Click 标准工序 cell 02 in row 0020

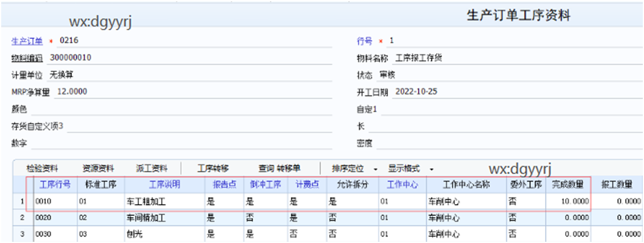(101, 218)
